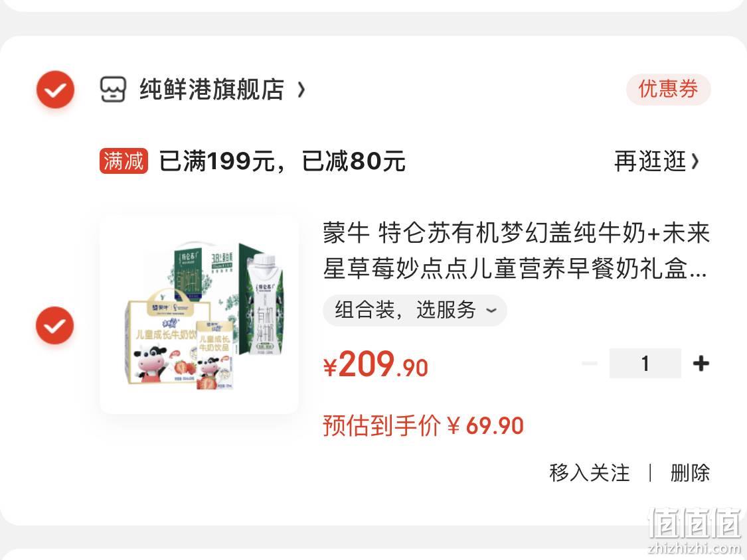This screenshot has width=747, height=560.
Task: Open the 优惠券 coupon button
Action: pyautogui.click(x=668, y=89)
